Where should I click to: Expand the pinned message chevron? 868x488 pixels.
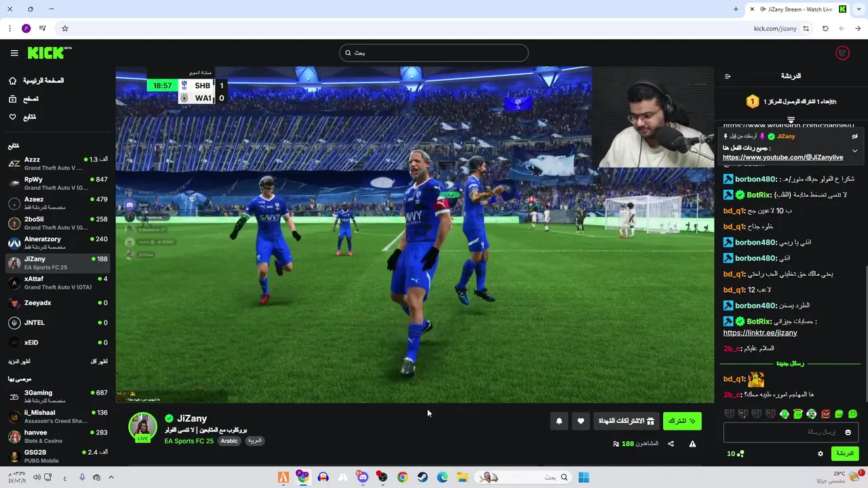(855, 150)
